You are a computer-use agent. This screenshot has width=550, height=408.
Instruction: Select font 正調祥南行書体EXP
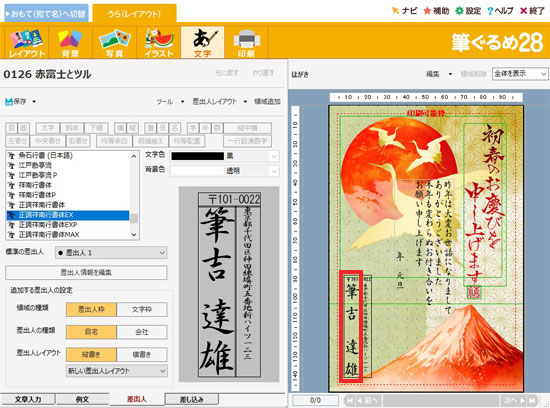click(x=68, y=225)
